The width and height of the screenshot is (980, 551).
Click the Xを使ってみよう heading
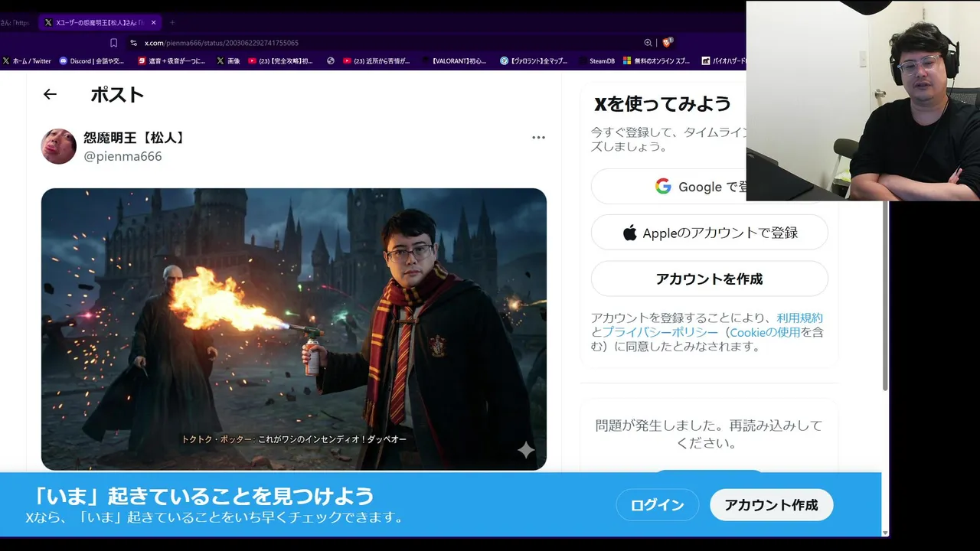[663, 103]
